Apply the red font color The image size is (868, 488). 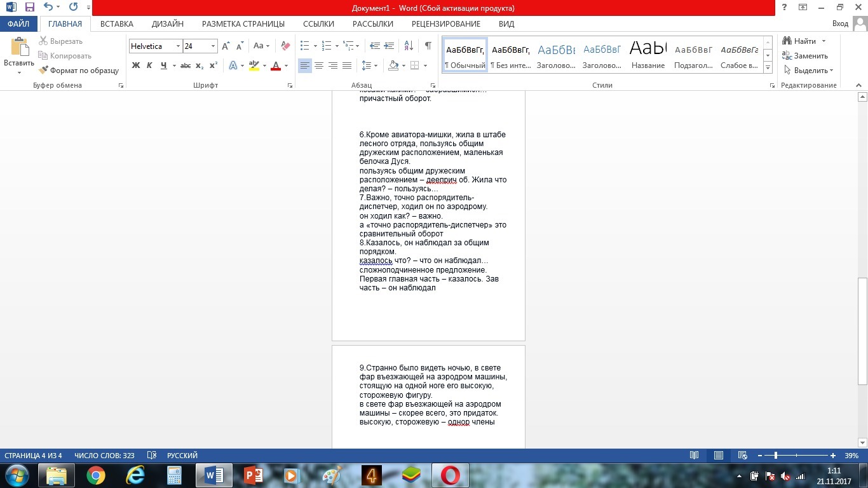[x=276, y=65]
